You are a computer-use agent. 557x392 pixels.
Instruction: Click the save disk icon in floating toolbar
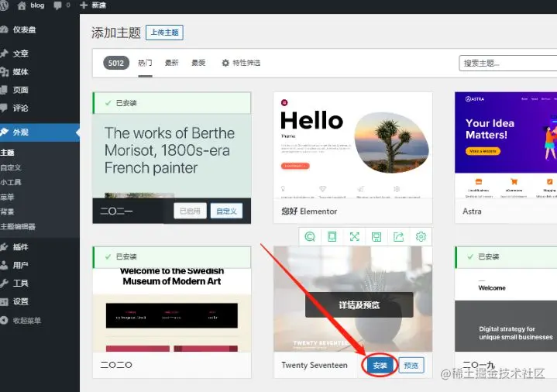376,237
